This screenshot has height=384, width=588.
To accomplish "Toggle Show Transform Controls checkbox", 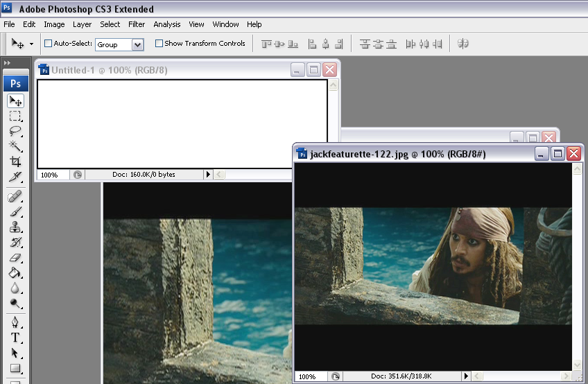I will point(159,44).
